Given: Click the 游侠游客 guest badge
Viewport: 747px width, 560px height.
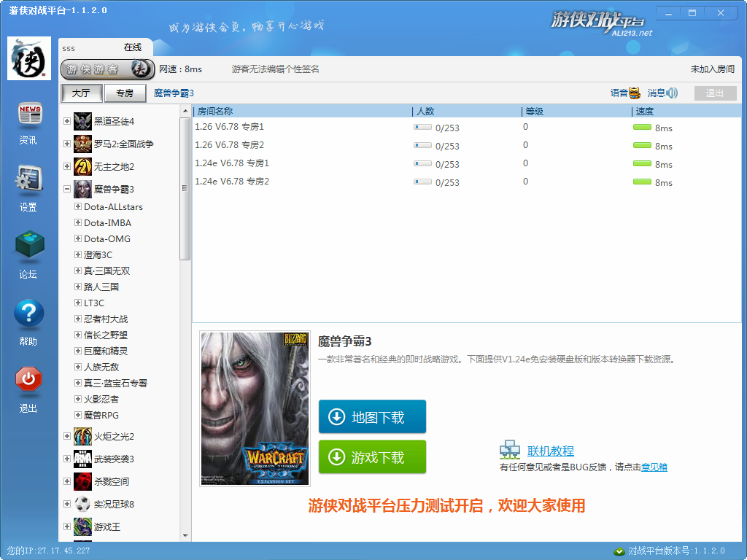Looking at the screenshot, I should click(x=108, y=69).
